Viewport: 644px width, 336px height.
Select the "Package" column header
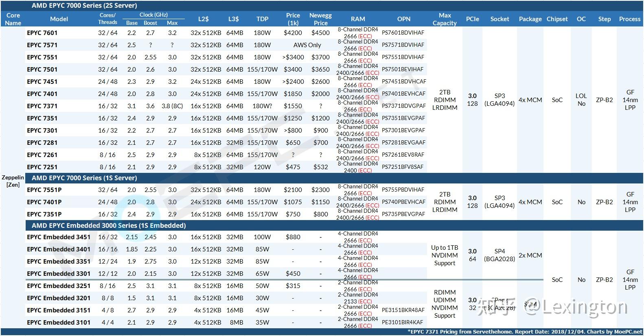530,19
